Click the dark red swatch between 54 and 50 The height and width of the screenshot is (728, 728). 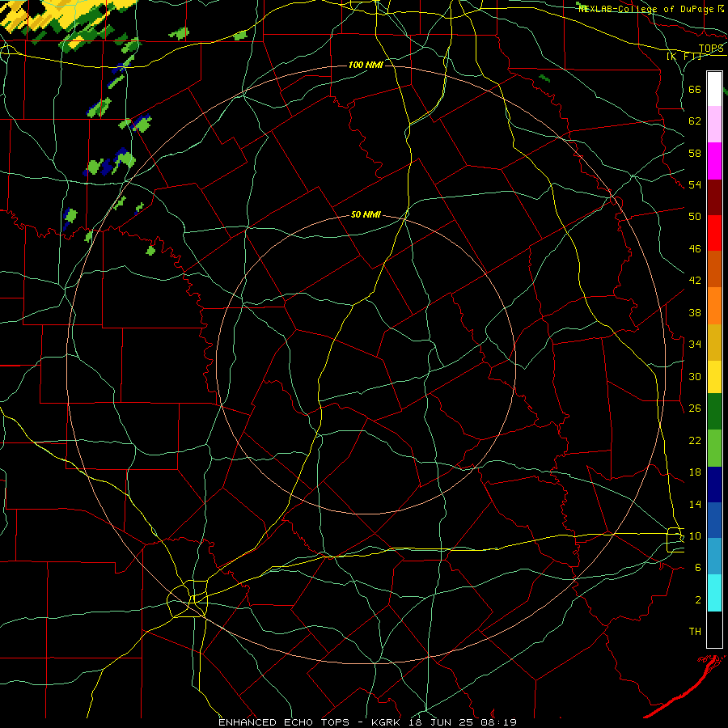click(x=714, y=197)
